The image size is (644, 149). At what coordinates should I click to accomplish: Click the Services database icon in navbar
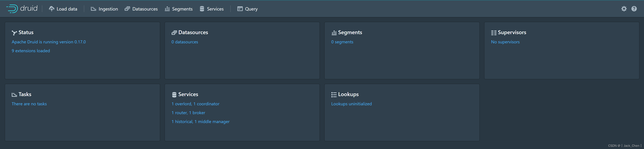202,9
